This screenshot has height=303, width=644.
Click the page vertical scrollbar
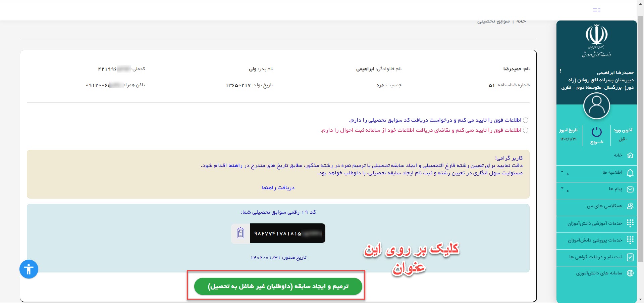coord(640,134)
